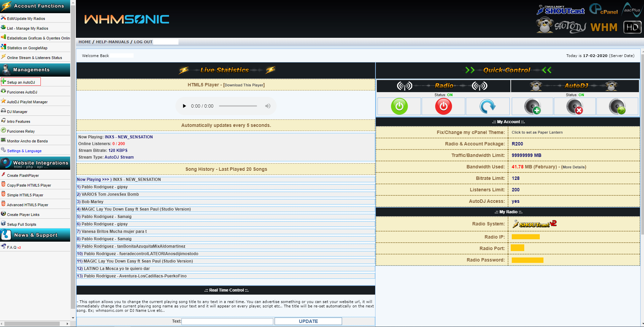Click the SHOUTcast v2 Radio System logo
This screenshot has width=644, height=327.
point(534,224)
